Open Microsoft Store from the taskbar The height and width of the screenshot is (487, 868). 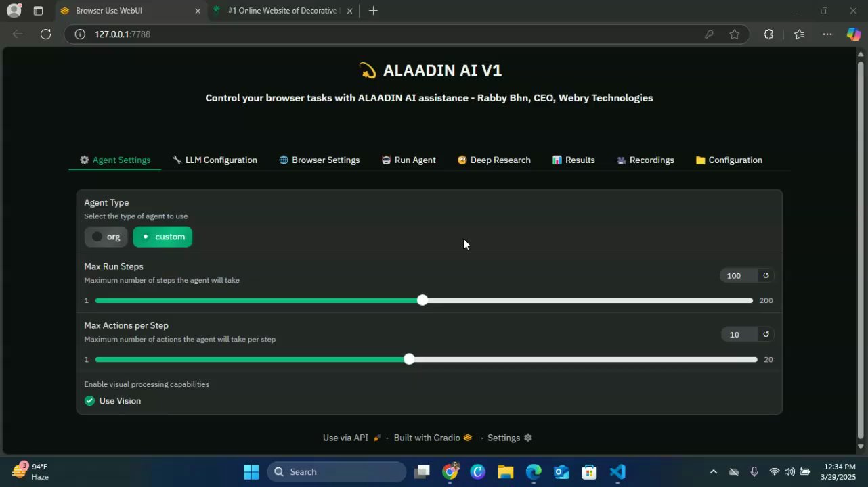pos(589,471)
